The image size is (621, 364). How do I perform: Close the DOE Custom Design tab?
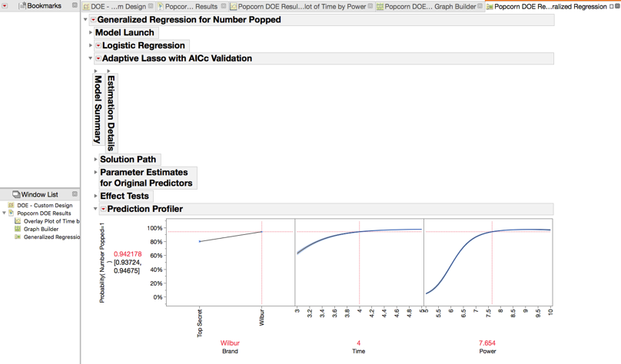[x=151, y=6]
